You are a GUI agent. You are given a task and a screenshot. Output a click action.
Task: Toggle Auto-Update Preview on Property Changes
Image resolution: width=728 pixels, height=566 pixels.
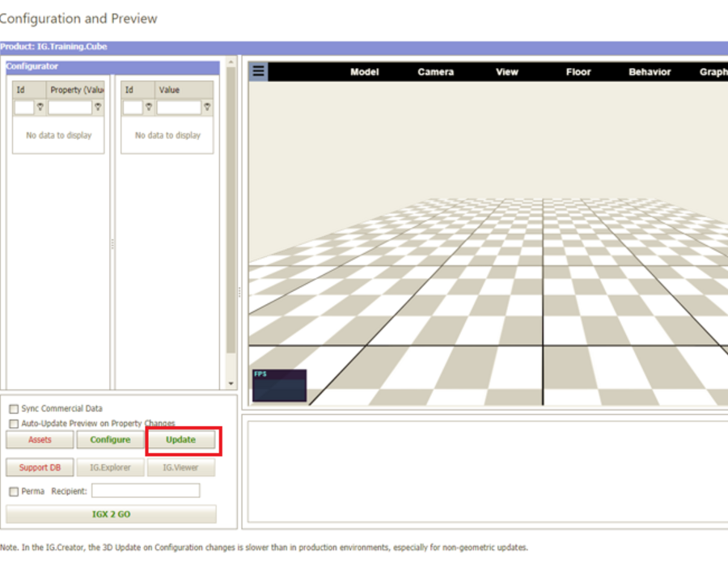[x=14, y=424]
